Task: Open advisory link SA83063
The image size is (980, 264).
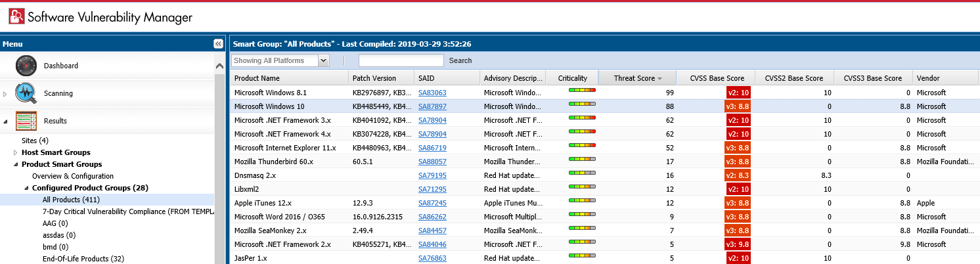Action: pos(432,93)
